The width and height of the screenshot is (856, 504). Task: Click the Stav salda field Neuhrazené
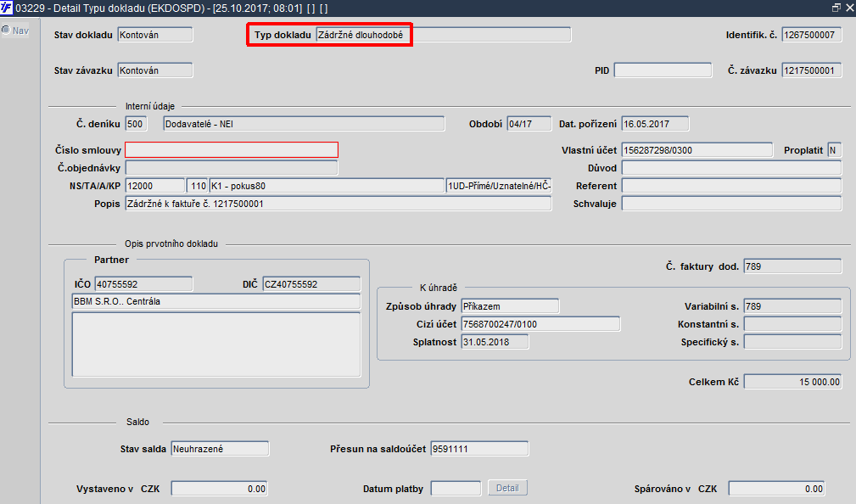coord(220,449)
